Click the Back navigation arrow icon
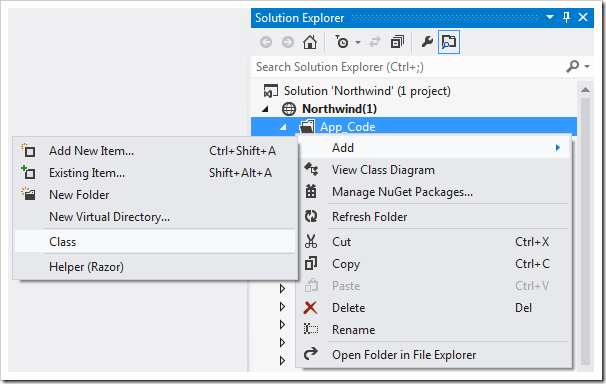Viewport: 606px width, 384px height. [x=266, y=42]
